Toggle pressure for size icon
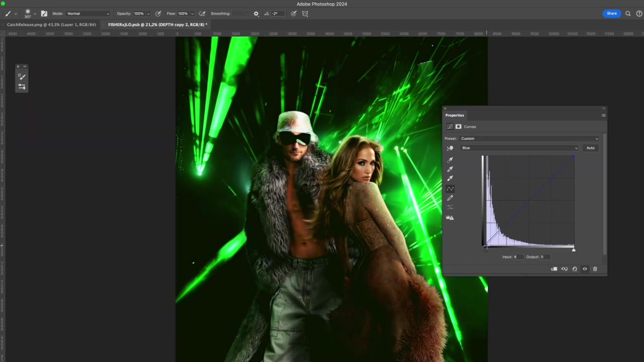 (294, 14)
